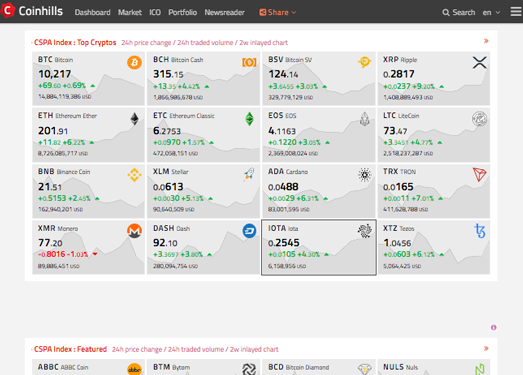
Task: Click the Nuls green icon
Action: (480, 369)
